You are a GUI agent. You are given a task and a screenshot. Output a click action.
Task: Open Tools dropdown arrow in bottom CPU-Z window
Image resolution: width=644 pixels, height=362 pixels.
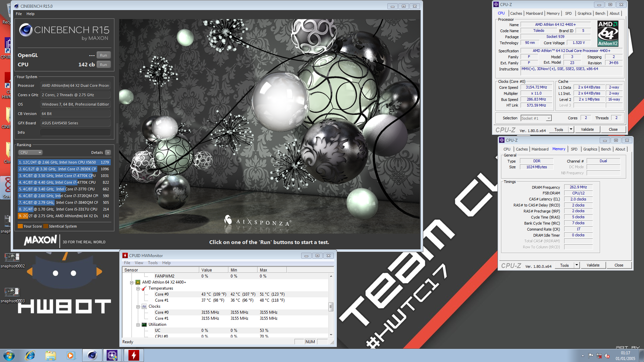(x=577, y=265)
